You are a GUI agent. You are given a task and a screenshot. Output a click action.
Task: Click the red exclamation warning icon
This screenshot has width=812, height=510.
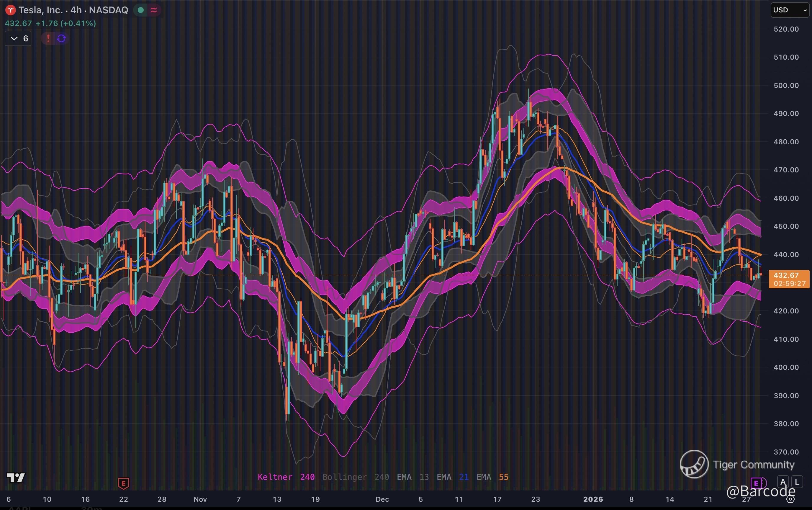coord(48,38)
